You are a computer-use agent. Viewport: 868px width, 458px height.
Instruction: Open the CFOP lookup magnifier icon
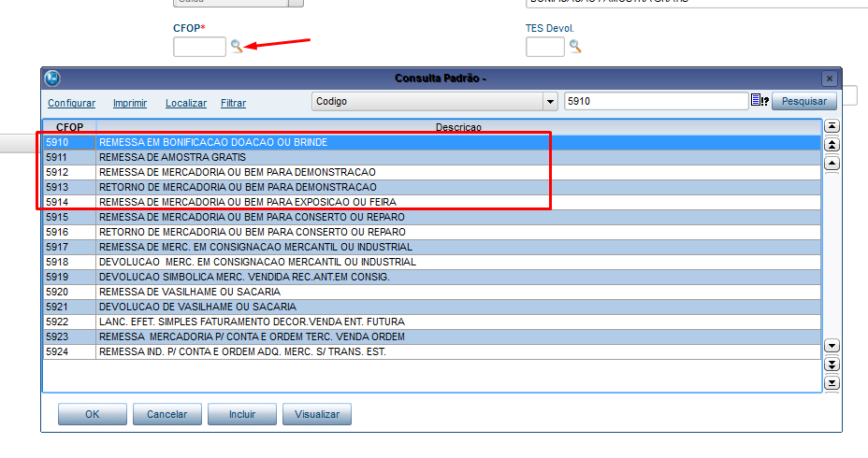(237, 47)
